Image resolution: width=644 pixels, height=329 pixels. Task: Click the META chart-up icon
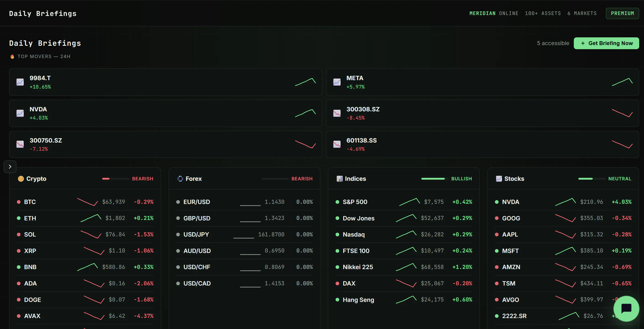[337, 82]
